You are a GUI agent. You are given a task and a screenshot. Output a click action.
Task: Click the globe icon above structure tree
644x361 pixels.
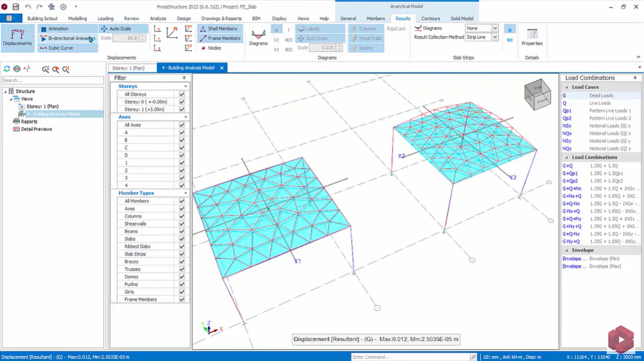click(x=17, y=69)
